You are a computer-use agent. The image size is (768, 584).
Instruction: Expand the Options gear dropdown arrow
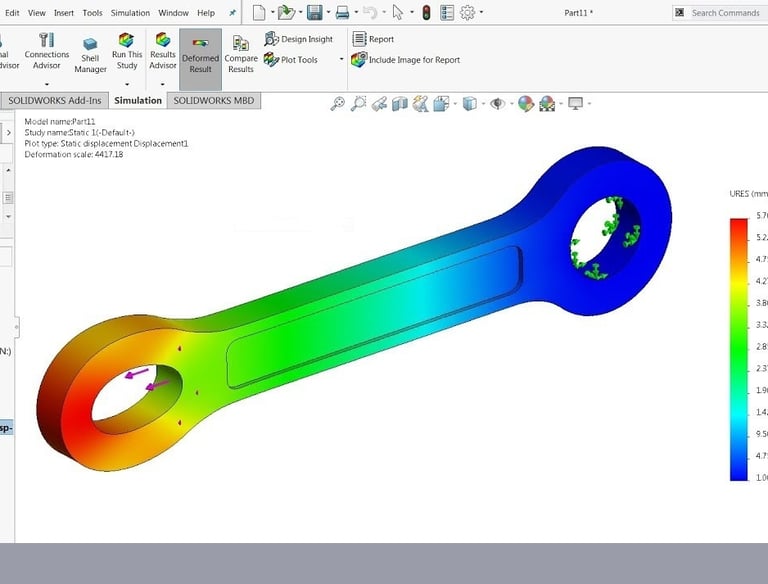[x=481, y=12]
